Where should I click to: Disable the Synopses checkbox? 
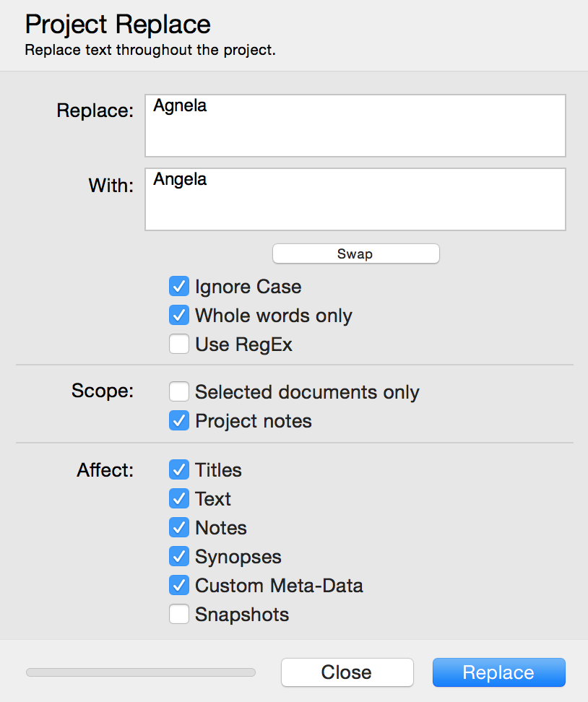[x=178, y=557]
